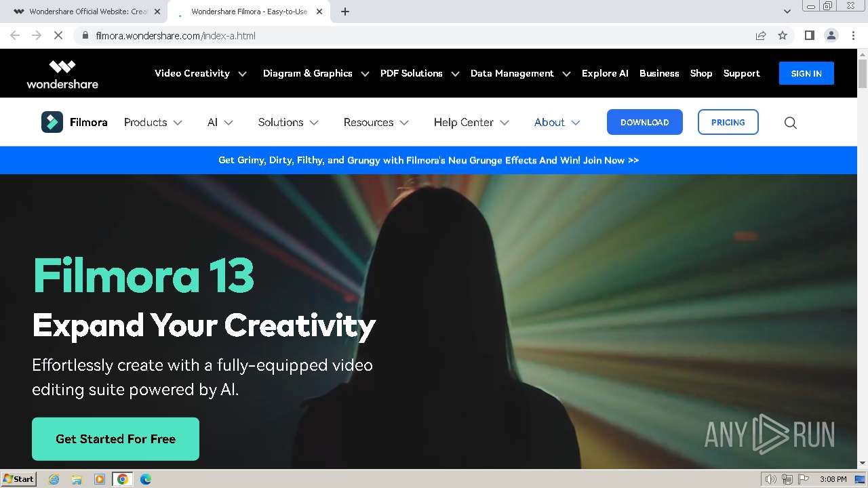Click the SIGN IN button
The height and width of the screenshot is (488, 868).
pyautogui.click(x=806, y=73)
